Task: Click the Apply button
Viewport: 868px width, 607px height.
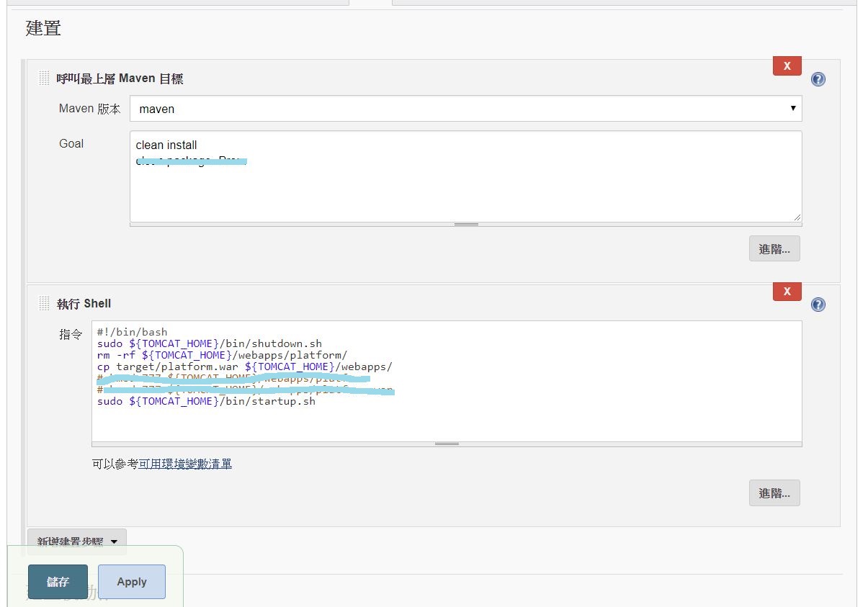Action: tap(132, 582)
